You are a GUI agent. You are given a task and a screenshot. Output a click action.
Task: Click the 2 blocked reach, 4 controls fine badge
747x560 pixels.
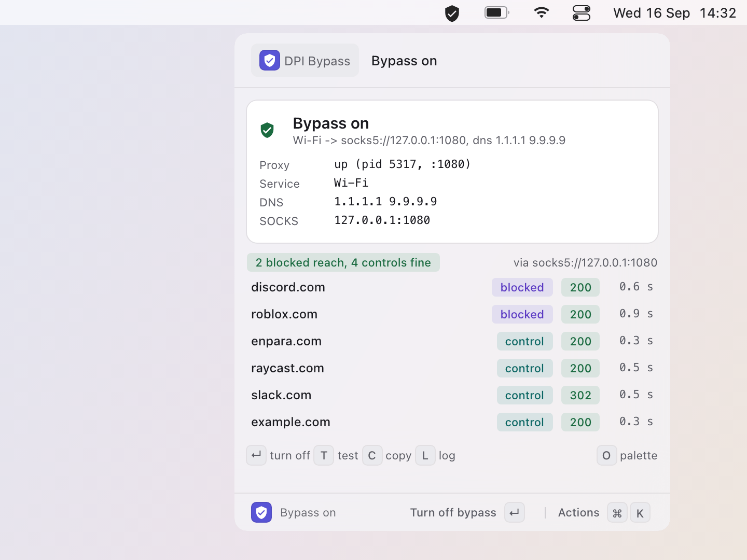[x=343, y=262]
